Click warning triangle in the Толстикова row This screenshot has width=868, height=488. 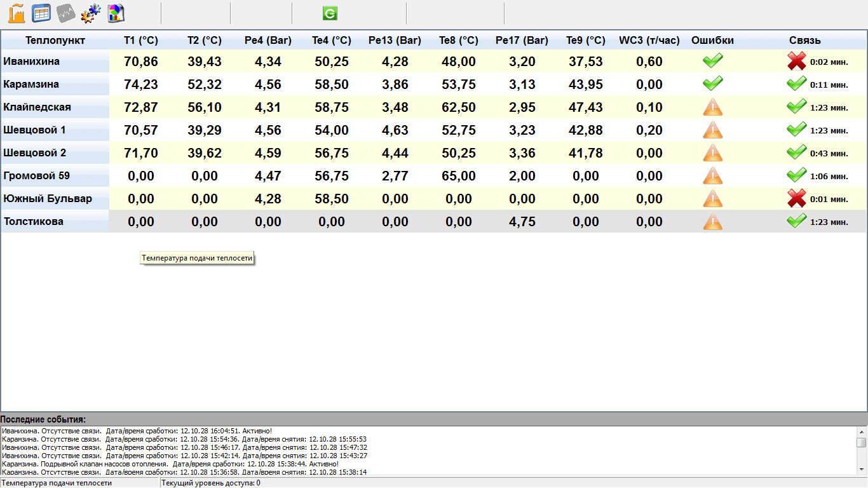[x=712, y=222]
